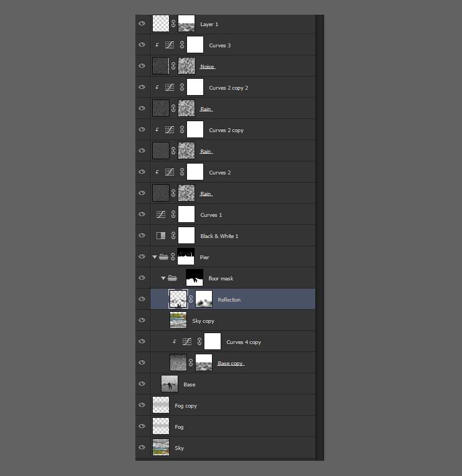Toggle visibility of Curves 3 layer
The image size is (462, 476).
(x=142, y=45)
